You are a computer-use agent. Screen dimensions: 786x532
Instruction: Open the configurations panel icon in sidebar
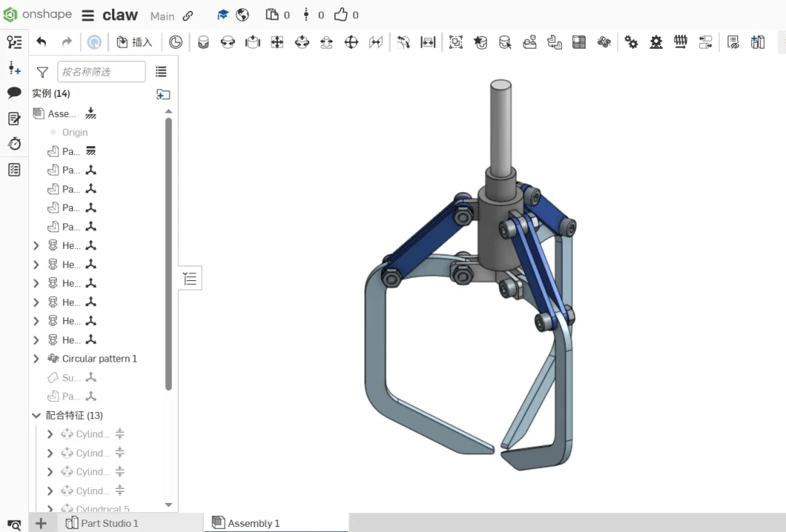14,68
